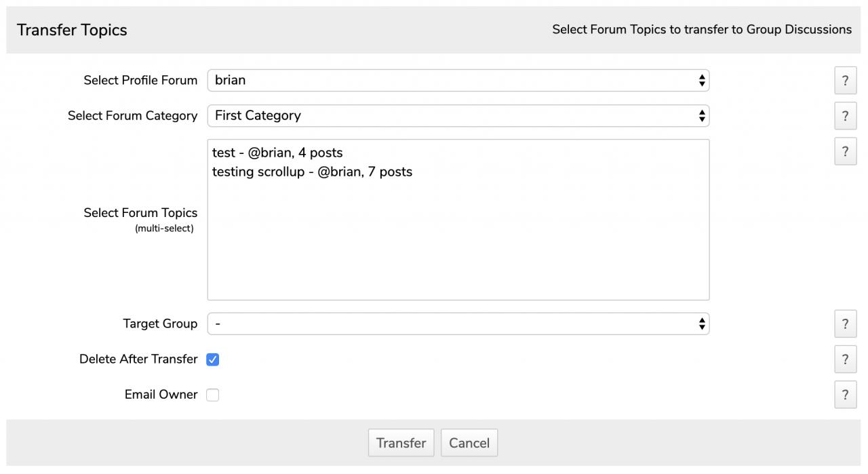
Task: Show help for Email Owner option
Action: click(x=845, y=395)
